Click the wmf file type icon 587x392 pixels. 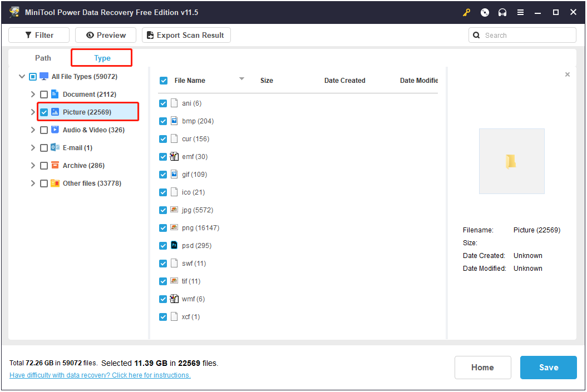tap(174, 299)
